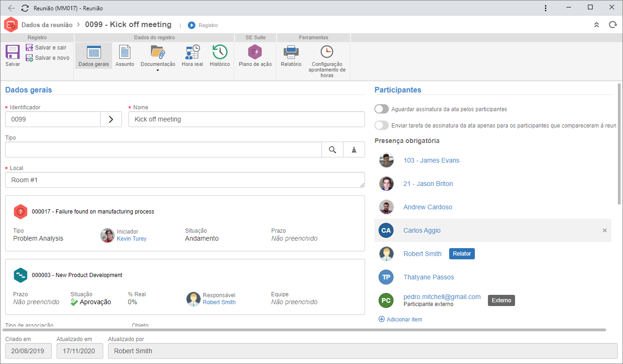The image size is (623, 364).
Task: Open participant 21 - Jason Briton
Action: [x=428, y=184]
